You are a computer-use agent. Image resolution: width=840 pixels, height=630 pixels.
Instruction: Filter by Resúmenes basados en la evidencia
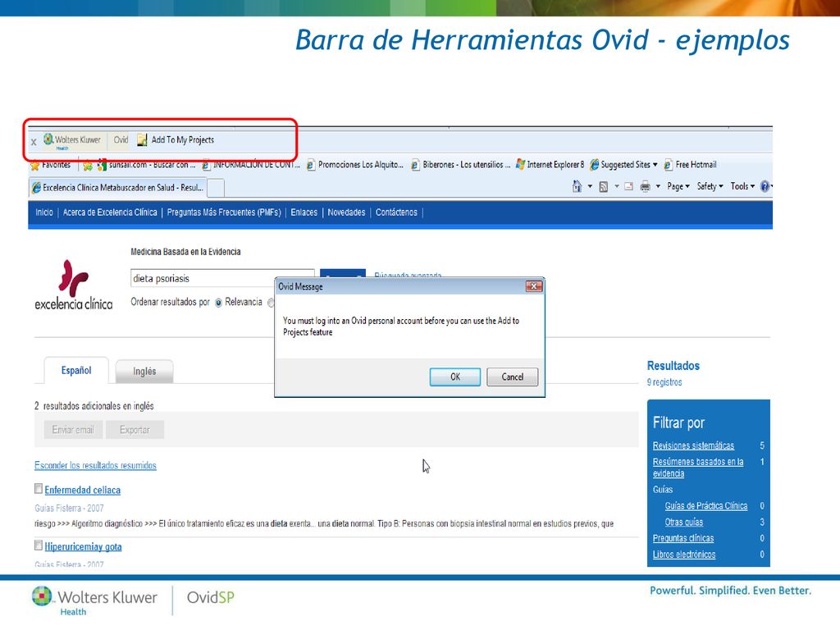point(698,468)
